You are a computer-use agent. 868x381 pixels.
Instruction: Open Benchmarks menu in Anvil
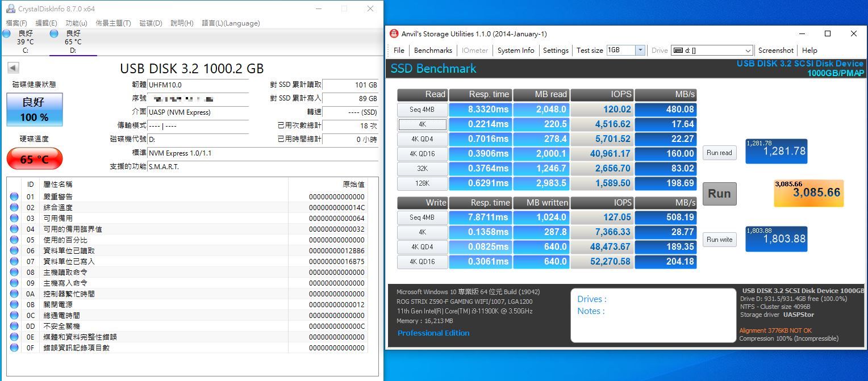(433, 50)
